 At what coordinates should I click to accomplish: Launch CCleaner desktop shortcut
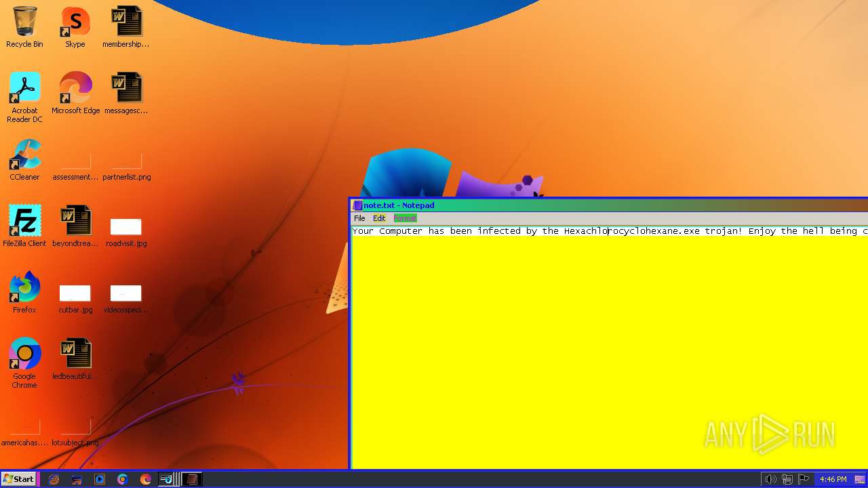[x=24, y=160]
